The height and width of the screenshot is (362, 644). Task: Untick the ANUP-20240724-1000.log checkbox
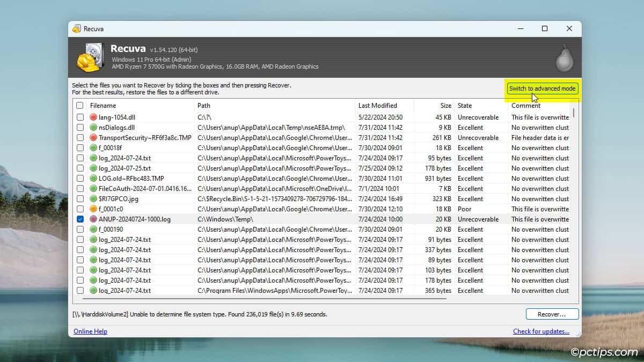tap(80, 219)
